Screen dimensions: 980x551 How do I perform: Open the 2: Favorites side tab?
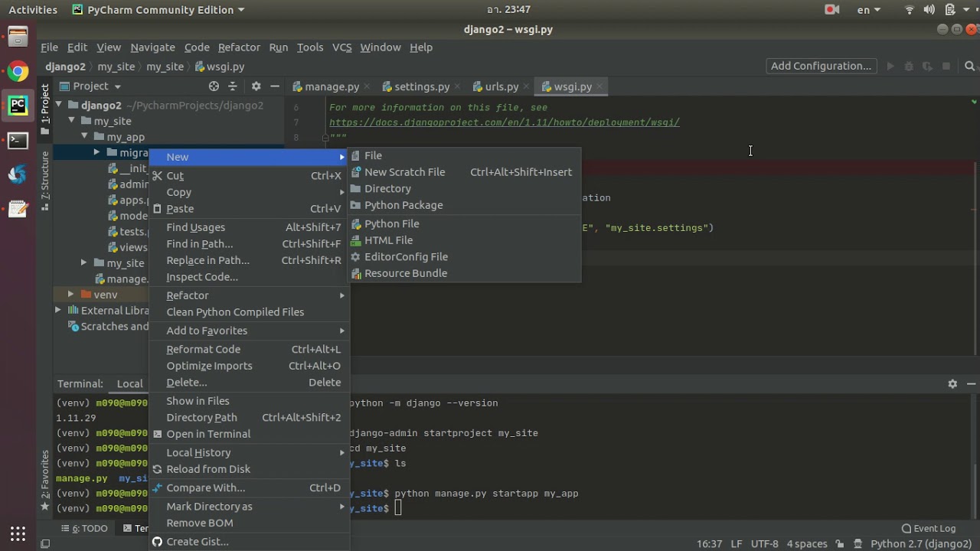tap(45, 481)
